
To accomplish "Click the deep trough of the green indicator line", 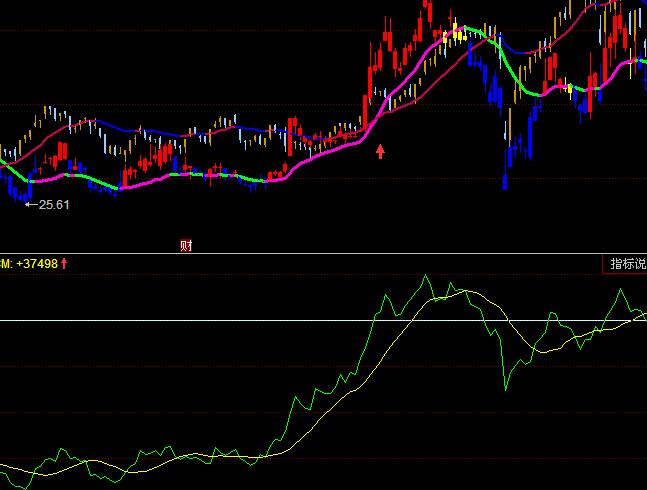I will [505, 387].
